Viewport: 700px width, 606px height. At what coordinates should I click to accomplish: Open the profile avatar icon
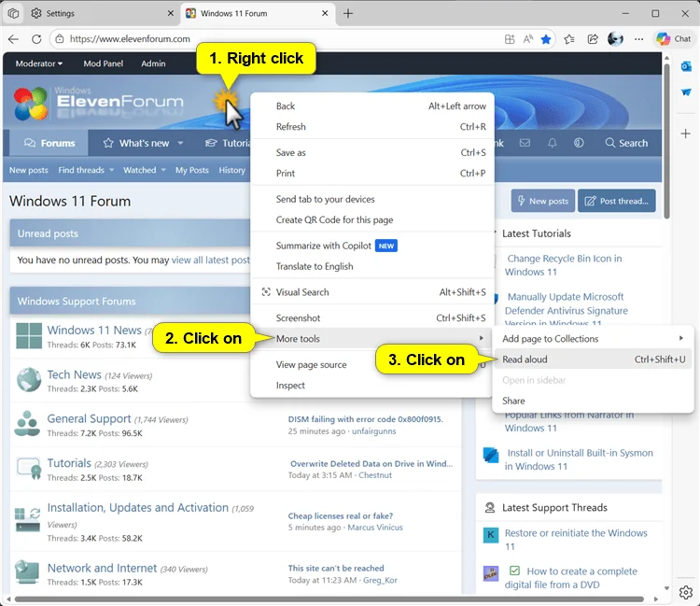(x=615, y=39)
